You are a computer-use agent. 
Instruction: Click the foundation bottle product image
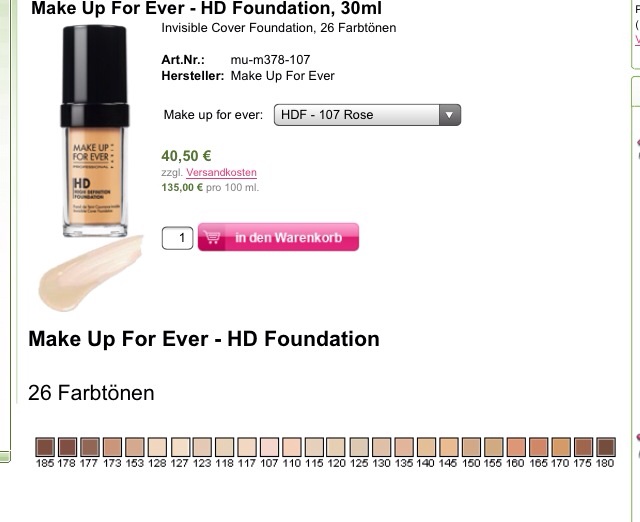95,131
